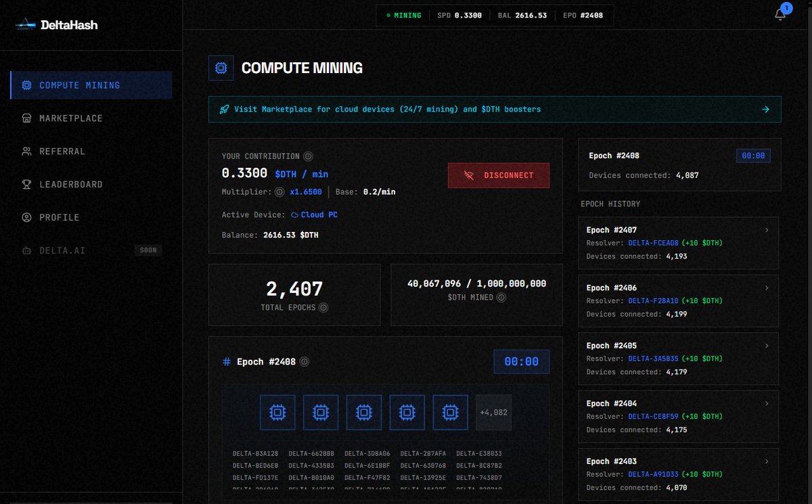Open the Cloud PC active device link
The width and height of the screenshot is (812, 504).
(314, 215)
